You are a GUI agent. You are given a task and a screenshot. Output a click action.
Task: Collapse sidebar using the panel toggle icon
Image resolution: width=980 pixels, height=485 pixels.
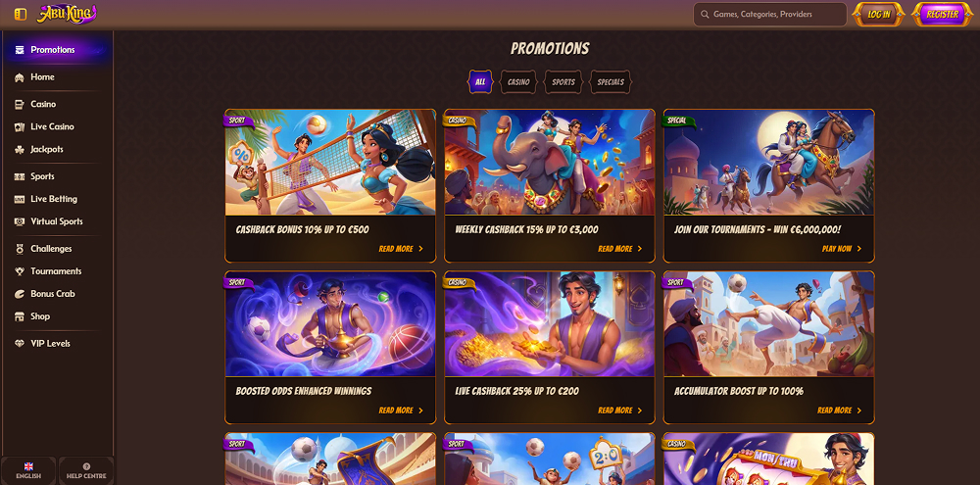[x=21, y=14]
